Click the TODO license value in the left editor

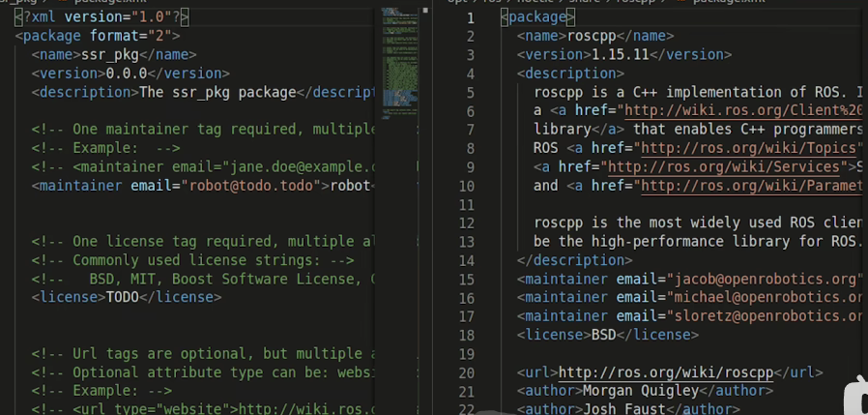123,297
